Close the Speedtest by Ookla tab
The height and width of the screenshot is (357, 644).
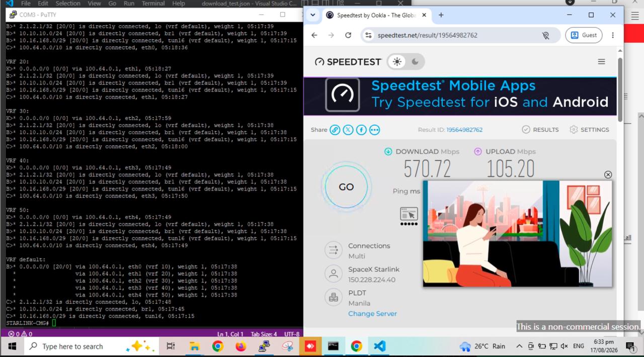point(424,15)
